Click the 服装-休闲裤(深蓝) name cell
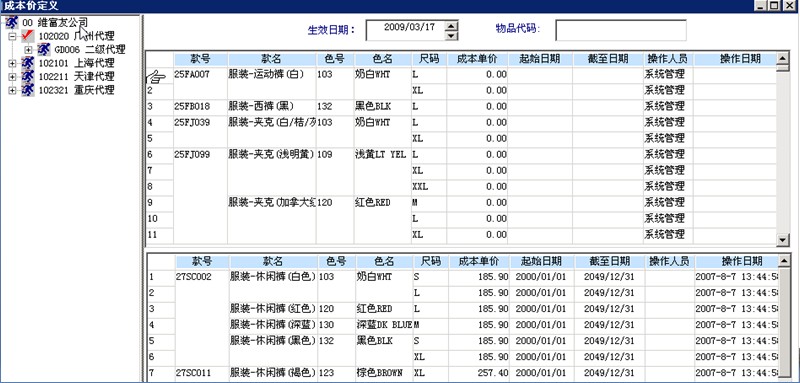The image size is (800, 383). point(273,325)
